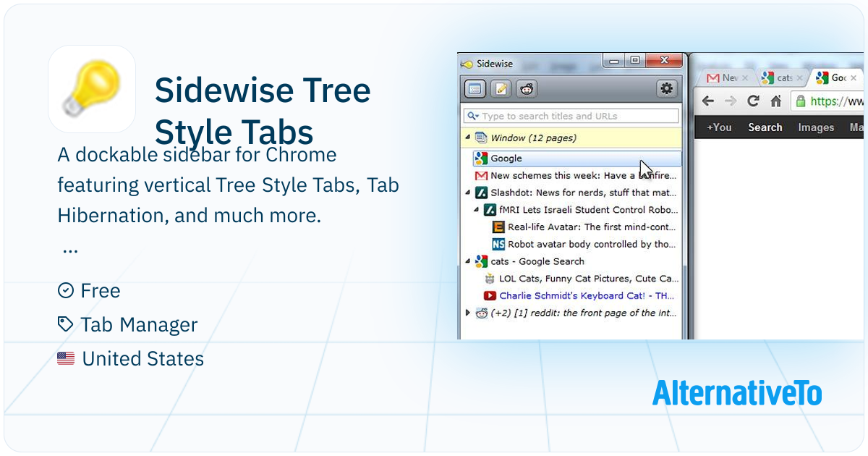This screenshot has height=456, width=868.
Task: Click the AlternativeTo logo
Action: (737, 393)
